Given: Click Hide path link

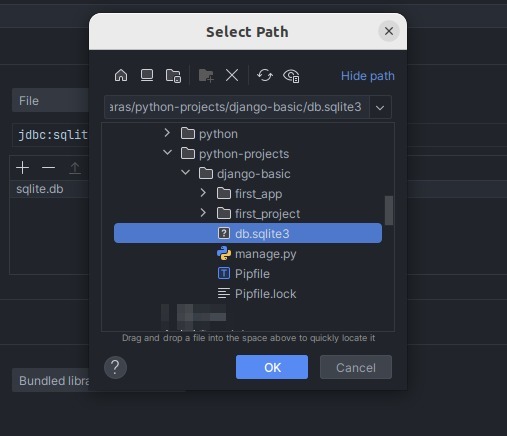Looking at the screenshot, I should coord(367,76).
